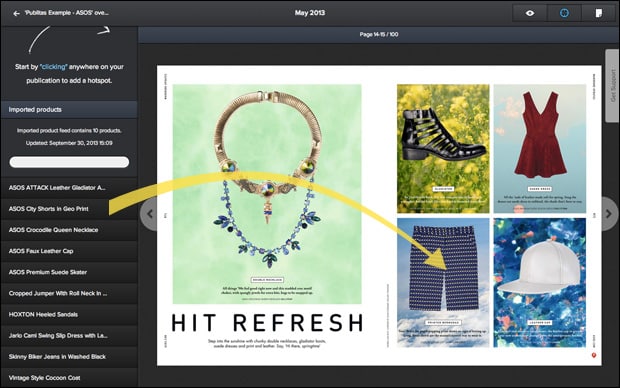Select Jarlo Cami Swing Slip Dress product
This screenshot has width=620, height=388.
point(69,336)
